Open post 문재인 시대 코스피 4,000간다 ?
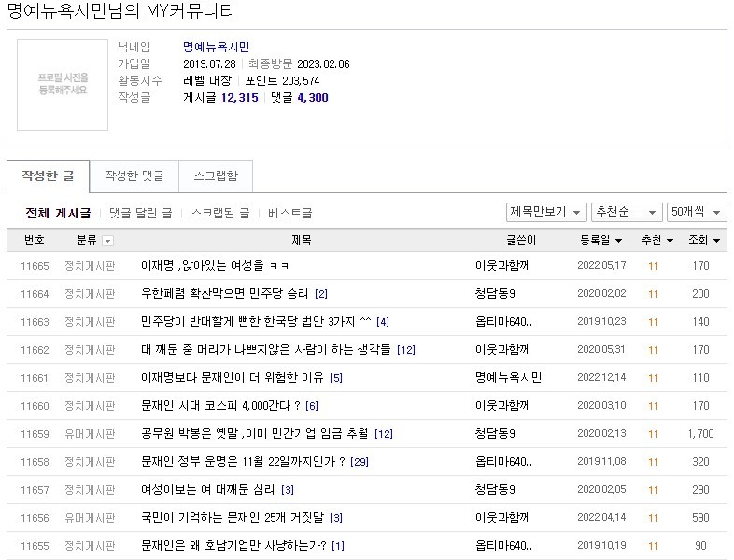734x560 pixels. pyautogui.click(x=220, y=406)
